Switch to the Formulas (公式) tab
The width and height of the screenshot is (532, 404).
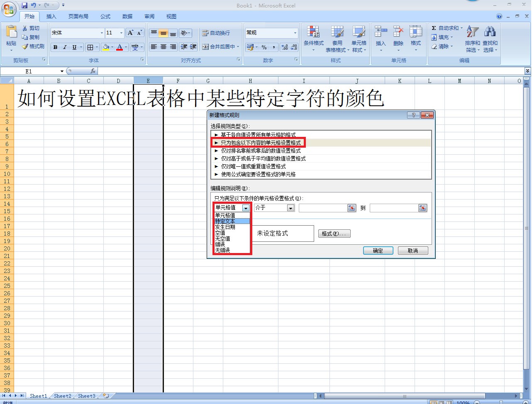pyautogui.click(x=105, y=17)
